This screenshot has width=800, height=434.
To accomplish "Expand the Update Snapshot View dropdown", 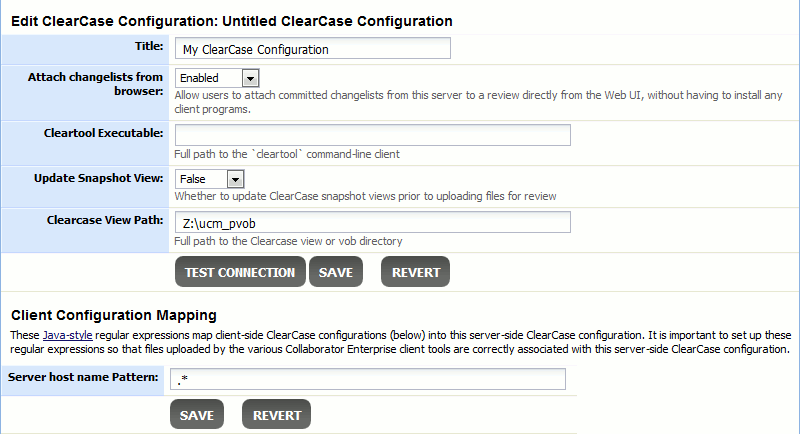I will click(x=210, y=179).
